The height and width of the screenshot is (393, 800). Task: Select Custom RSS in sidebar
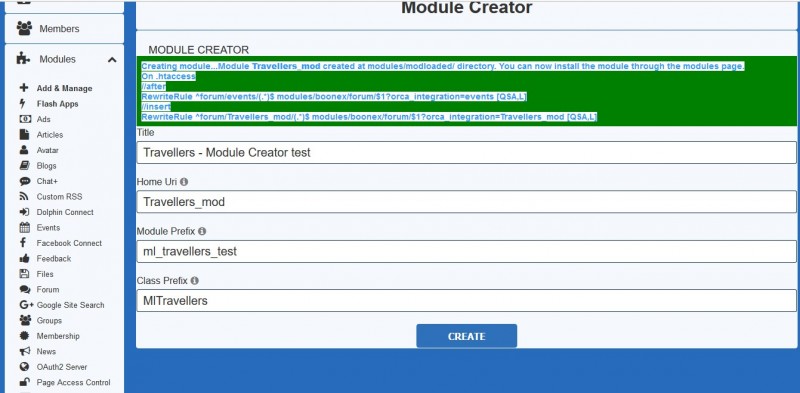click(x=59, y=196)
